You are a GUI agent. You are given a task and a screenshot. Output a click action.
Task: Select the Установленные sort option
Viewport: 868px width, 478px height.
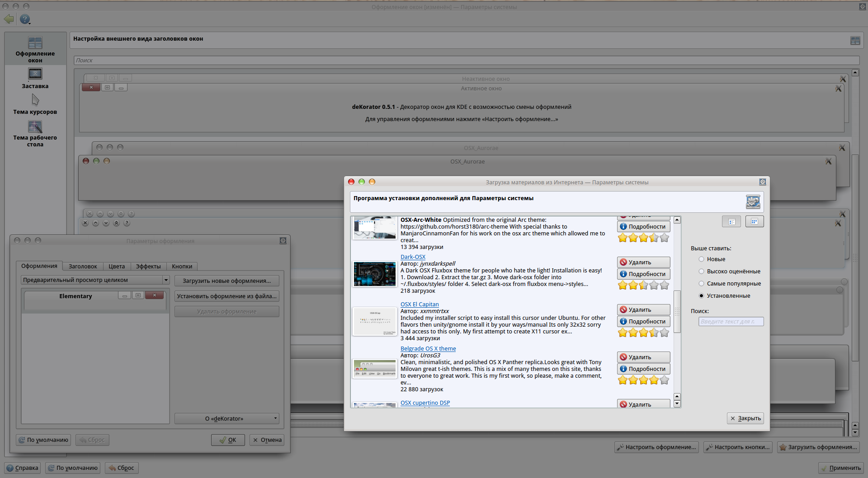click(x=724, y=296)
